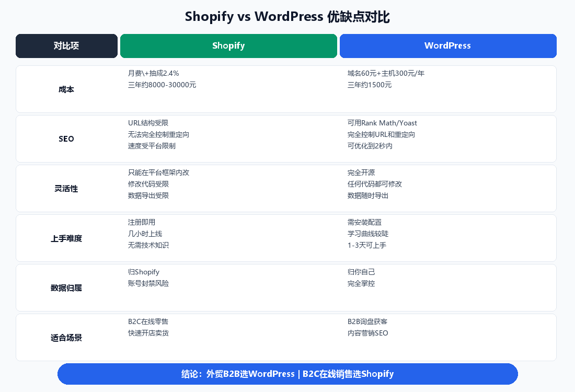Click '内容营销SEO' text
Viewport: 575px width, 392px height.
coord(367,333)
